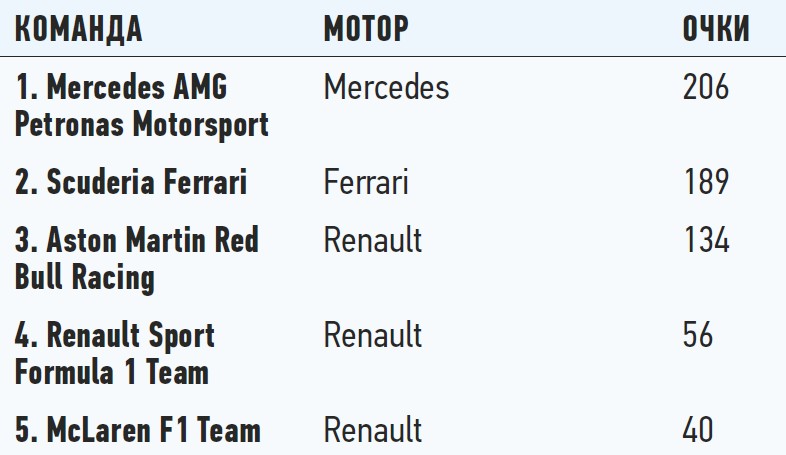
Task: Select the Mercedes AMG Petronas Motorsport team name
Action: coord(142,106)
